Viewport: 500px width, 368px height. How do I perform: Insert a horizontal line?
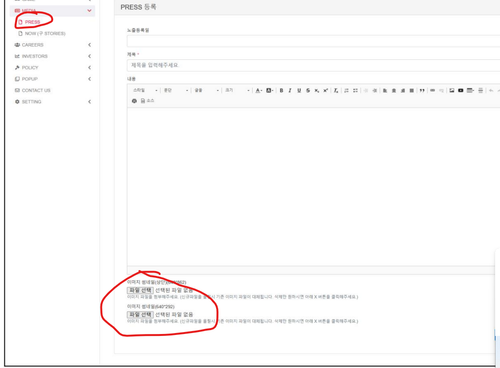click(480, 90)
